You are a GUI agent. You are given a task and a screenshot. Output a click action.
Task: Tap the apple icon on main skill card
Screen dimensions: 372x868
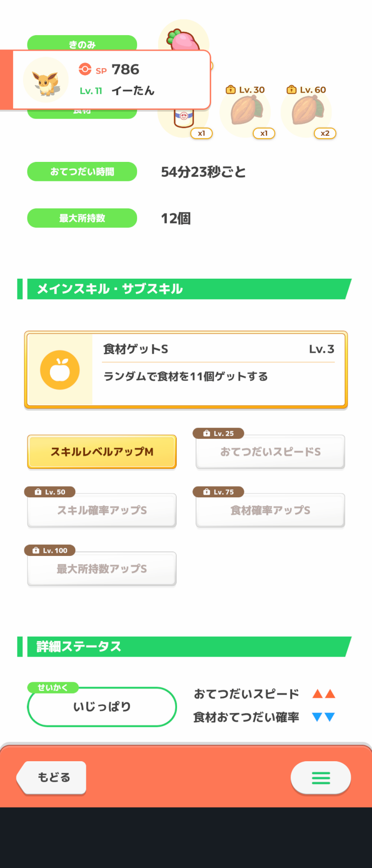pos(60,370)
